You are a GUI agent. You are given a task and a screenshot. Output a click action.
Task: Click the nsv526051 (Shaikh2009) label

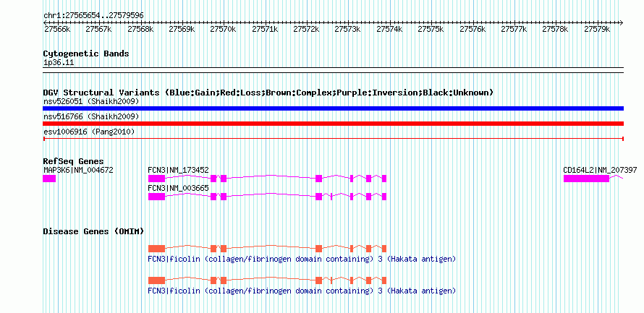point(91,101)
